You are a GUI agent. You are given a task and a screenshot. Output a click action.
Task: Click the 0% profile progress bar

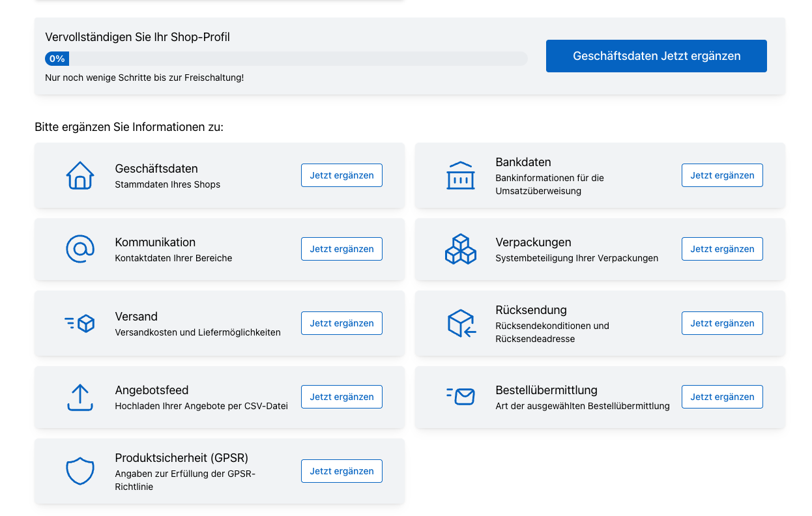(x=286, y=59)
